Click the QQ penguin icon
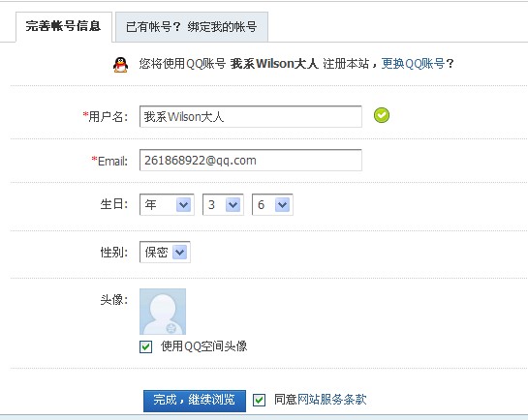528x420 pixels. point(120,64)
